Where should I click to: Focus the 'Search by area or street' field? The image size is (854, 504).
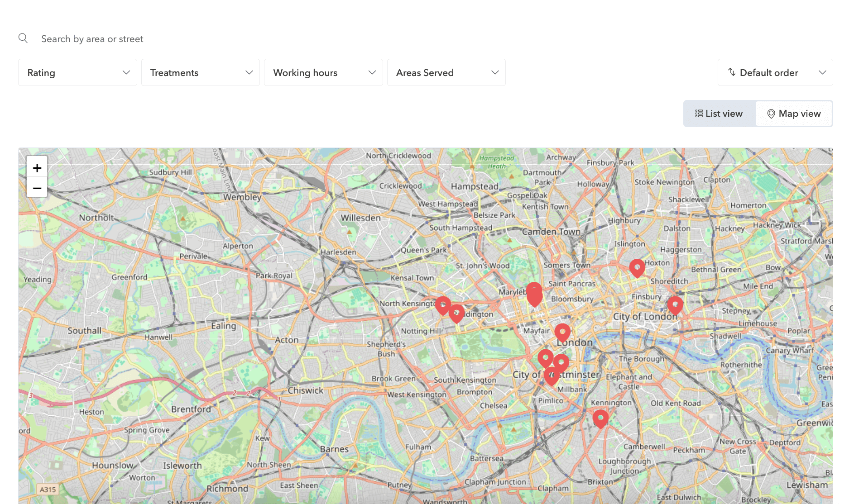pyautogui.click(x=426, y=39)
